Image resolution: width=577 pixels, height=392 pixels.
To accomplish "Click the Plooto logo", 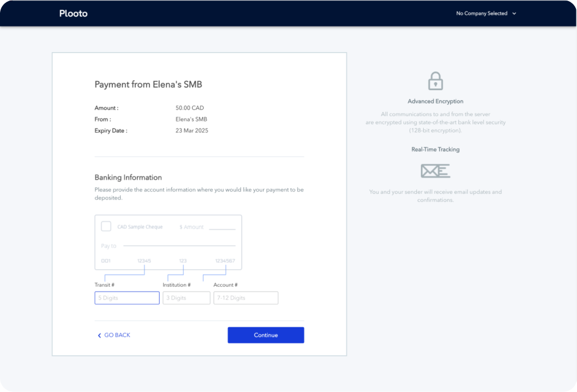I will tap(73, 14).
